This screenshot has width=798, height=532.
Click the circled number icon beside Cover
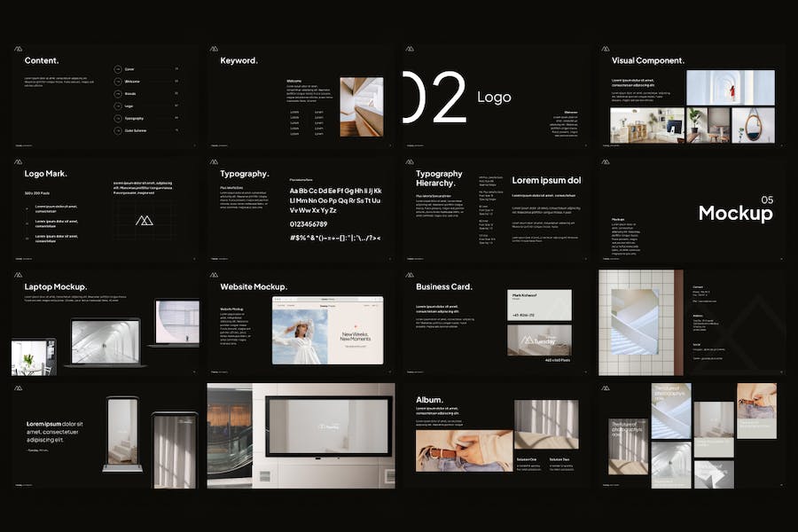[118, 69]
